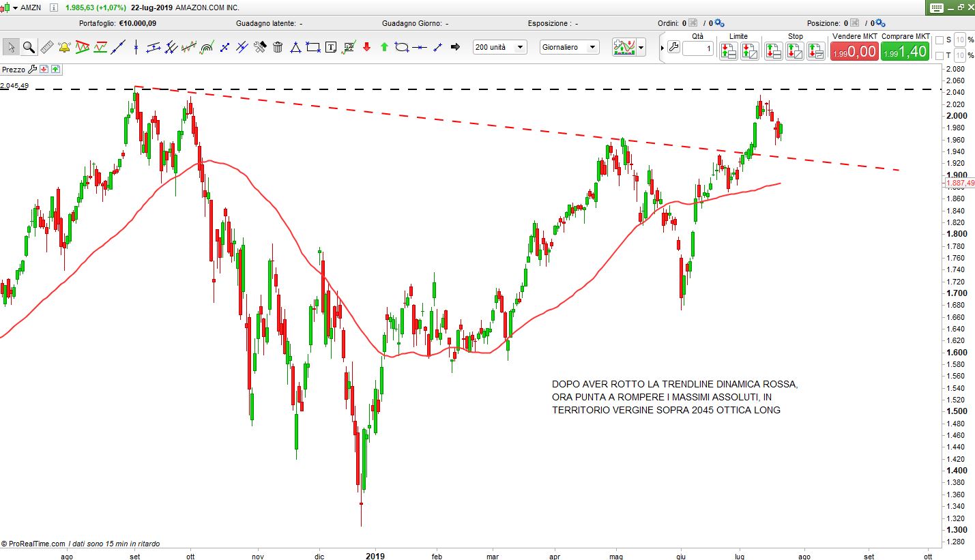This screenshot has height=560, width=975.
Task: Open the price alert bell tool
Action: pos(64,47)
